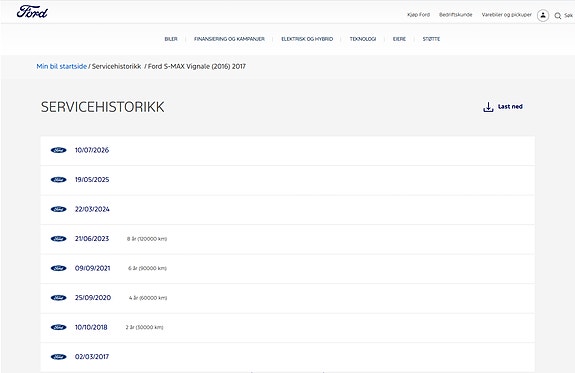Go to Min bil startside breadcrumb
Screen dimensions: 575x373
coord(62,66)
